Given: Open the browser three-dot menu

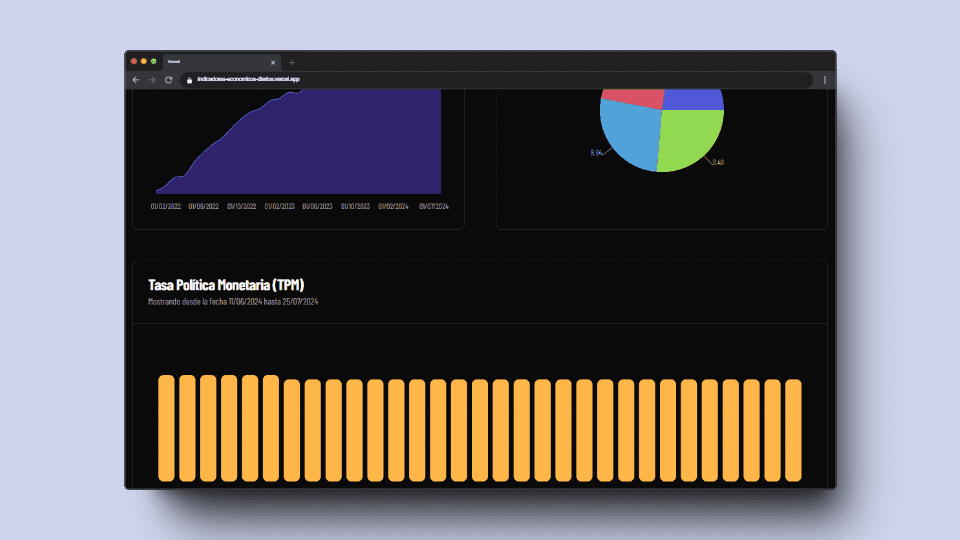Looking at the screenshot, I should (825, 80).
